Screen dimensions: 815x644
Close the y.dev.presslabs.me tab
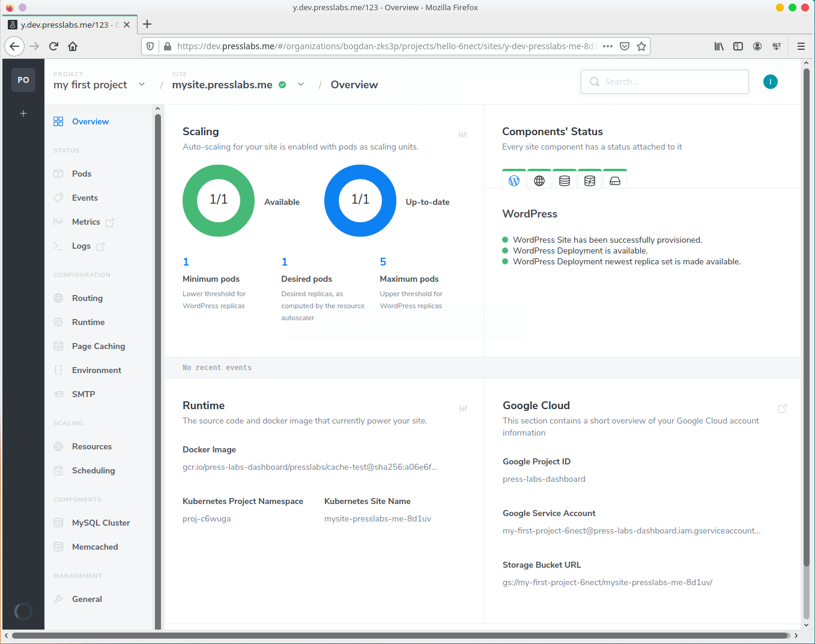127,25
